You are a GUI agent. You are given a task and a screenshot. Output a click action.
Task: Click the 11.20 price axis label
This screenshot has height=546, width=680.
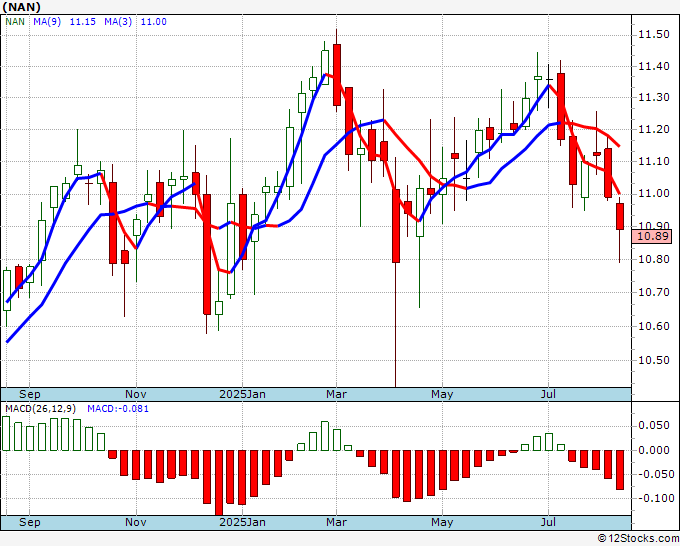click(x=654, y=129)
